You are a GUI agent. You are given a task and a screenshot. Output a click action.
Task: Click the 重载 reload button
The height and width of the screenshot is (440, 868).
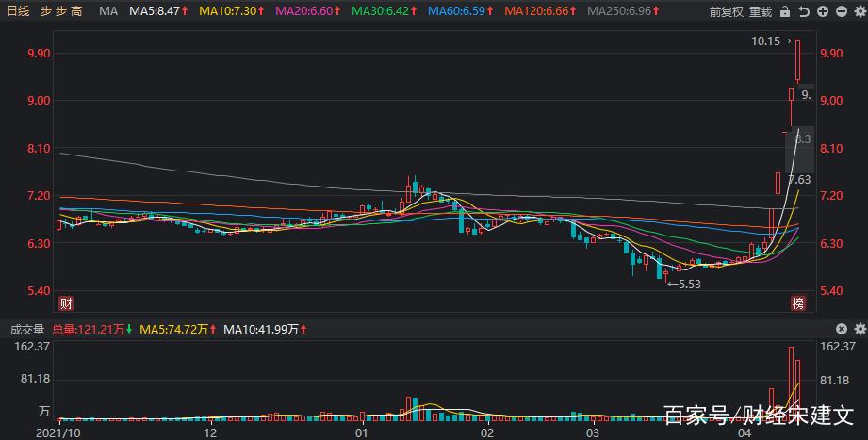pos(761,12)
